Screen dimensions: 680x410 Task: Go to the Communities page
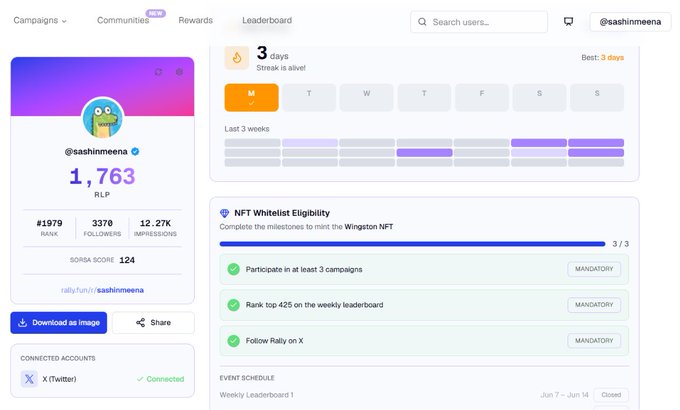tap(123, 20)
